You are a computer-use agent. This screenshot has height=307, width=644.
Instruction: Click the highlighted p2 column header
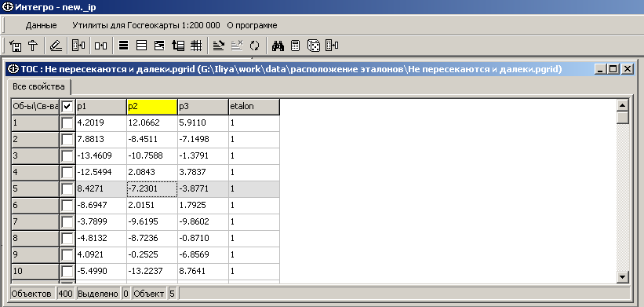[152, 107]
